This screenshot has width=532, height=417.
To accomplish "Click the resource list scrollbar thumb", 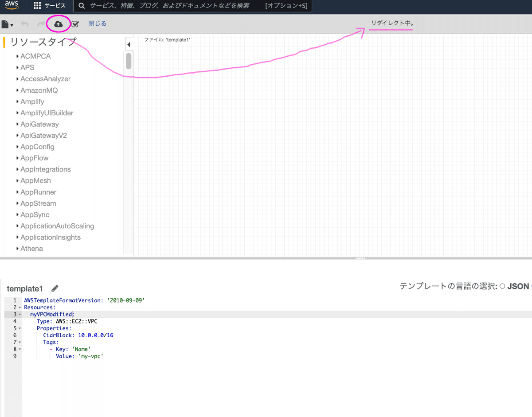I will tap(129, 61).
